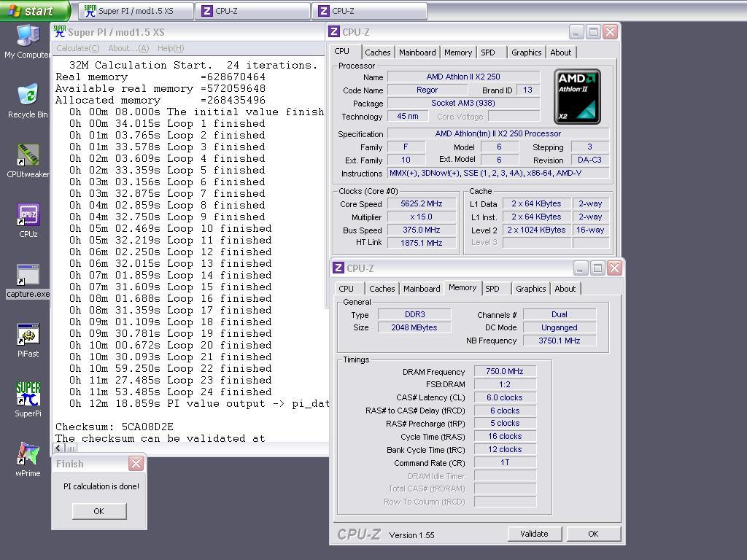Image resolution: width=747 pixels, height=560 pixels.
Task: Click the Channels # Dual field
Action: pyautogui.click(x=560, y=314)
